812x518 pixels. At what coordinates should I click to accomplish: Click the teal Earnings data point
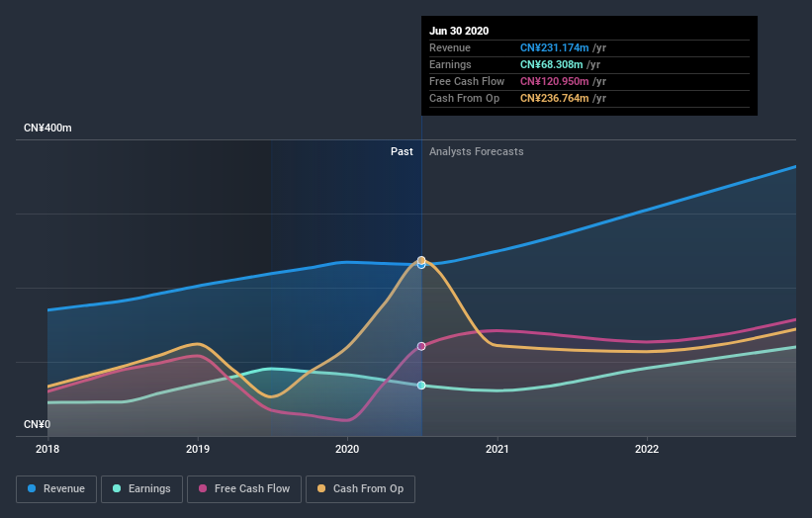point(421,385)
